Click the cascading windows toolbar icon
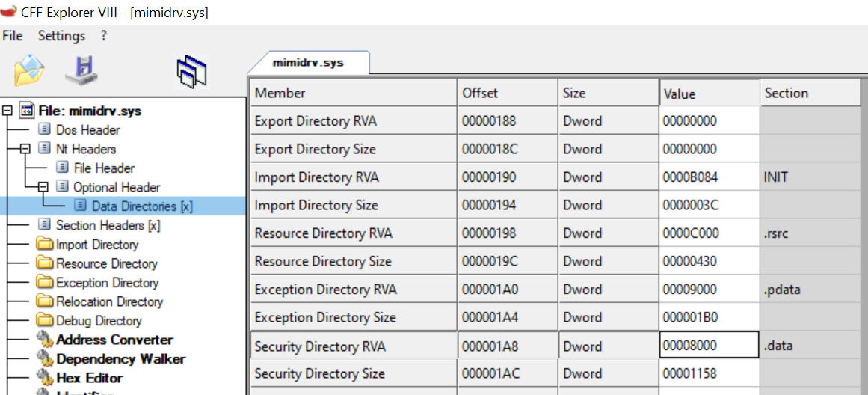The height and width of the screenshot is (395, 868). (x=191, y=72)
